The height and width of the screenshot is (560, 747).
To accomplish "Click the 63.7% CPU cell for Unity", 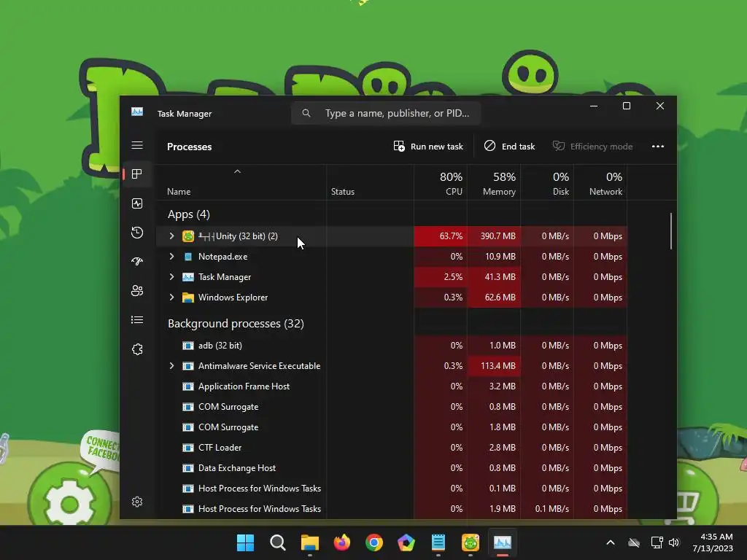I will point(441,236).
